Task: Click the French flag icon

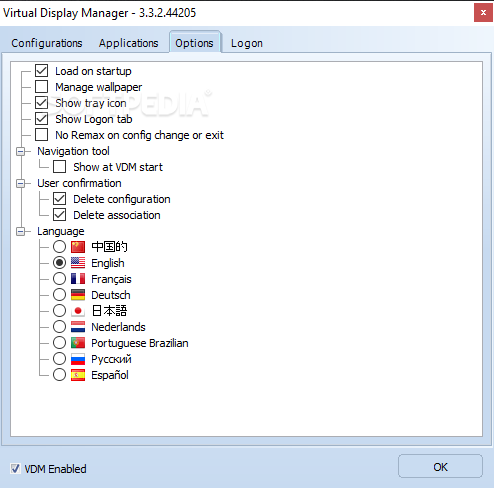Action: (x=78, y=279)
